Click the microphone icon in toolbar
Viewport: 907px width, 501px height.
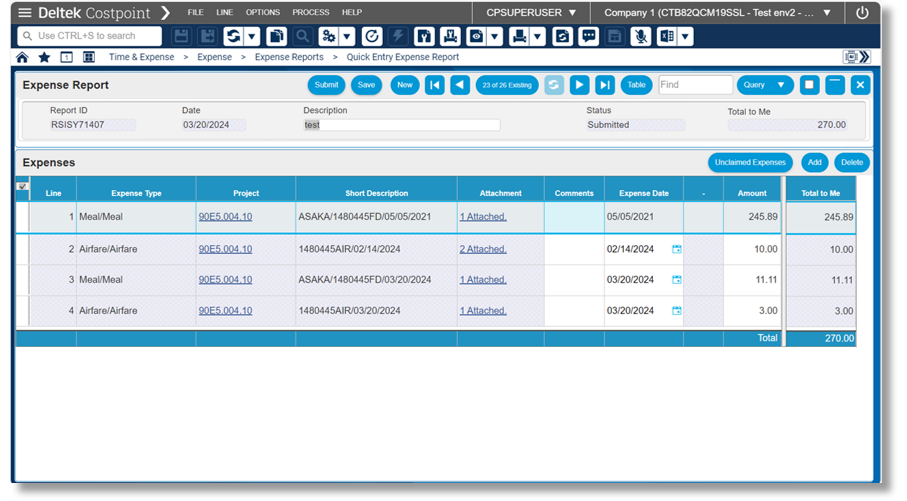[640, 36]
